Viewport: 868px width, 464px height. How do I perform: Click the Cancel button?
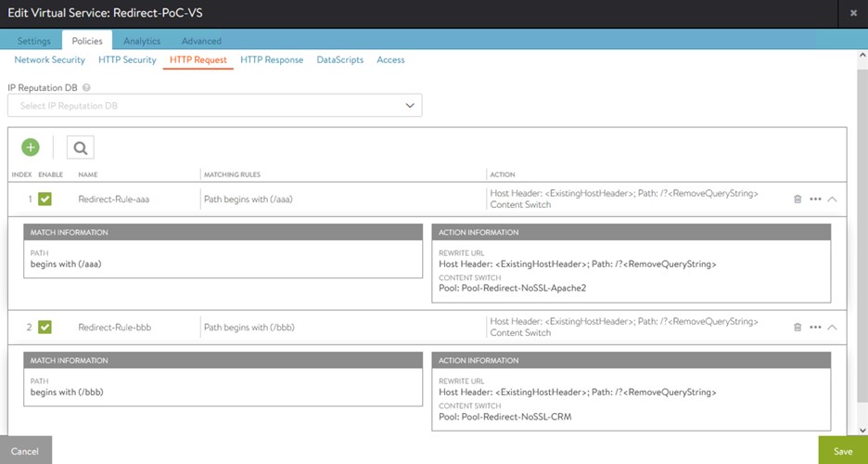pyautogui.click(x=25, y=451)
